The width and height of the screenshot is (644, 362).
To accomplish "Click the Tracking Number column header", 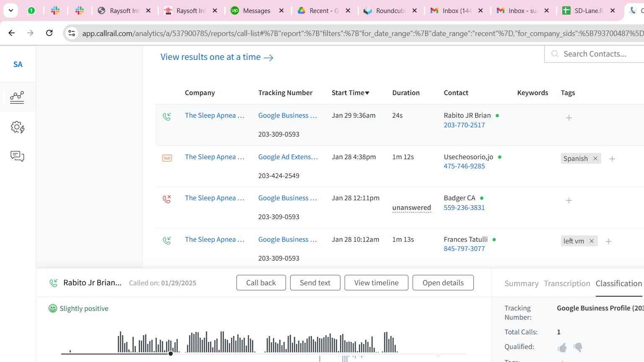I will pos(285,93).
